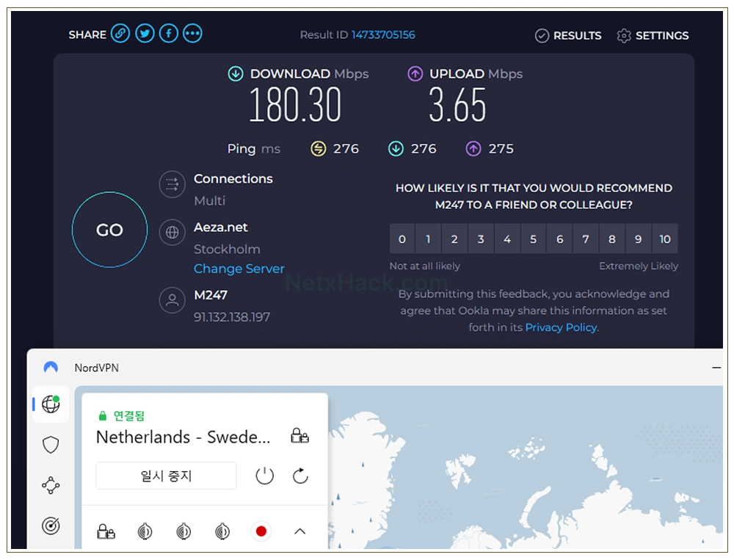Select Double VPN shortcut in bottom row
734x560 pixels.
point(106,531)
